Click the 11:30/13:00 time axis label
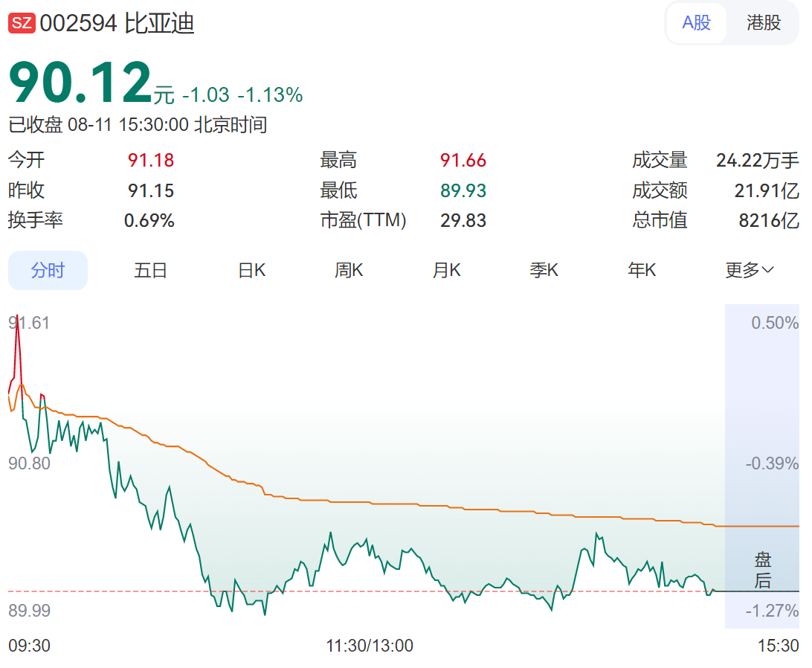This screenshot has width=812, height=668. [370, 646]
